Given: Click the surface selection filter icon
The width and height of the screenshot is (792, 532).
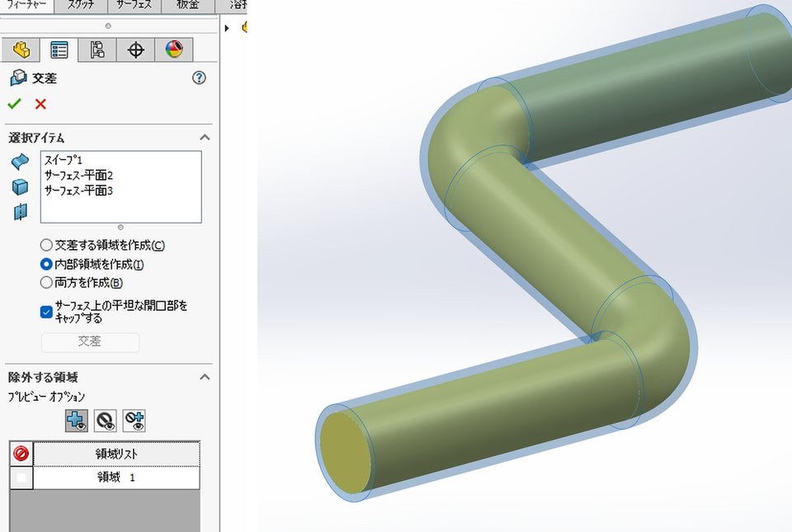Looking at the screenshot, I should pyautogui.click(x=20, y=162).
